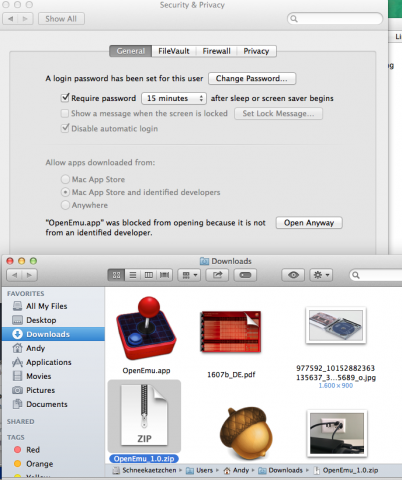Image resolution: width=402 pixels, height=480 pixels.
Task: Click the System Preferences search field
Action: 335,18
